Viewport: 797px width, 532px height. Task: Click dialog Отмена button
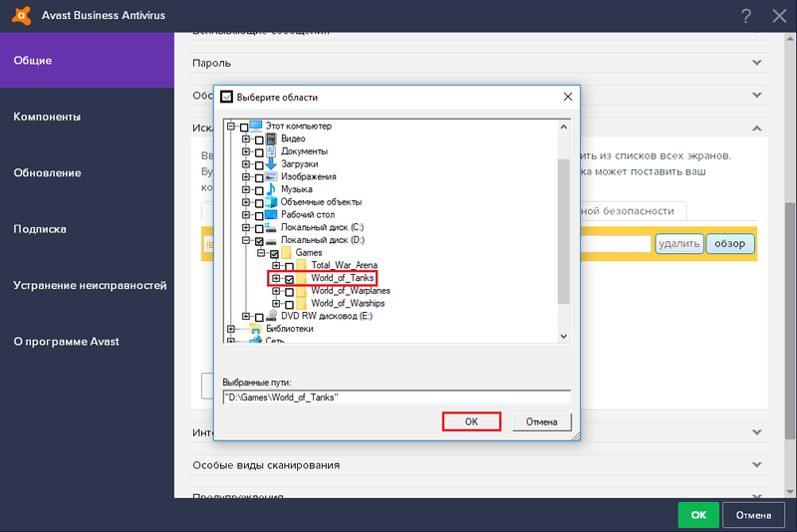point(541,421)
